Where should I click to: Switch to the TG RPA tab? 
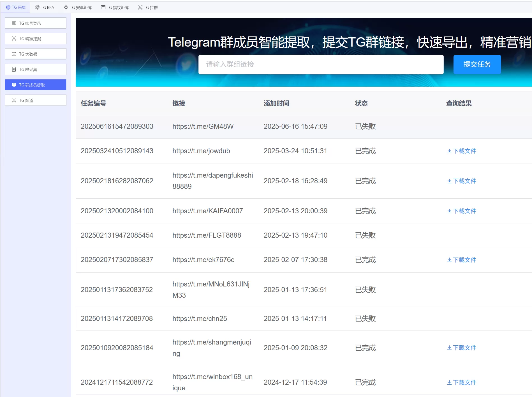(45, 7)
